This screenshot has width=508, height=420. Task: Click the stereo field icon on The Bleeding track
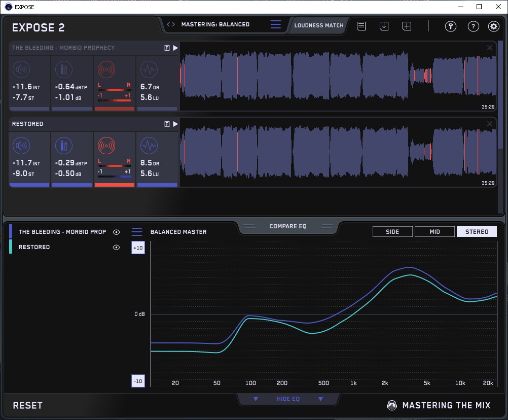click(x=106, y=69)
